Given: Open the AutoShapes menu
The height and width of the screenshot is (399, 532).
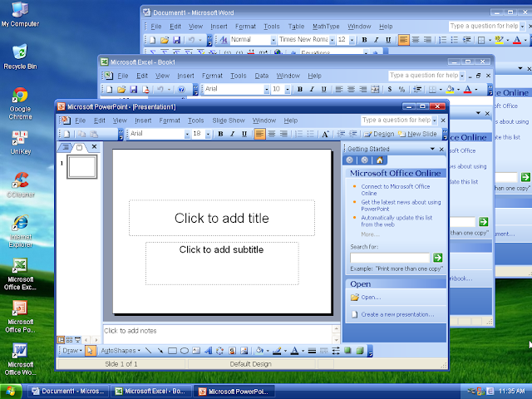Looking at the screenshot, I should [x=121, y=351].
